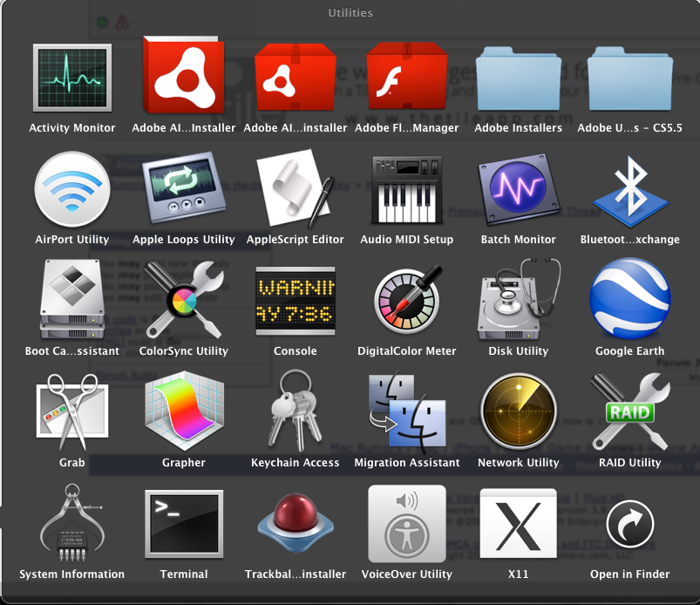Open ColorSync Utility
Screen dimensions: 700x605
click(183, 300)
